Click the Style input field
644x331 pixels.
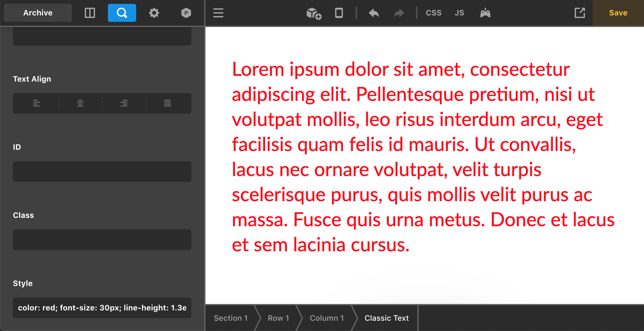pos(102,308)
